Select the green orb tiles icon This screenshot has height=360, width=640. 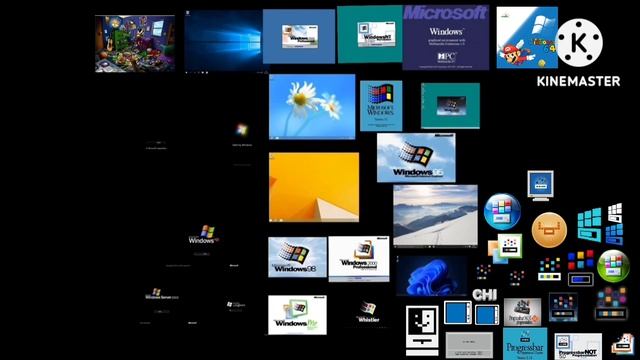tap(613, 266)
